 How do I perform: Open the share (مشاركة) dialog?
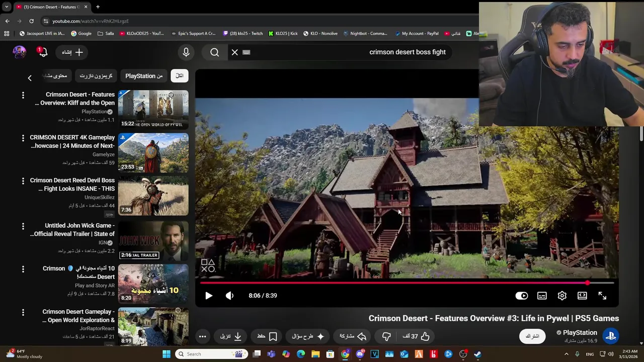point(353,336)
